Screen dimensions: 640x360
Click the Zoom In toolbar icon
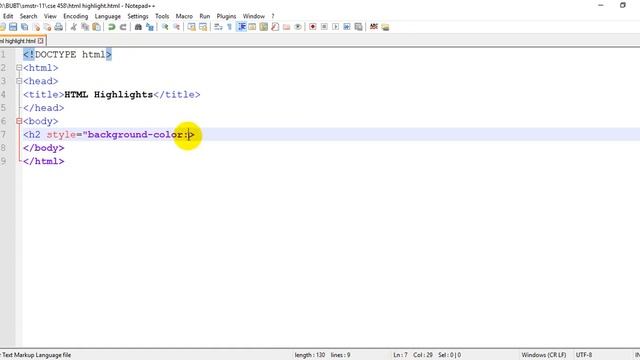165,27
